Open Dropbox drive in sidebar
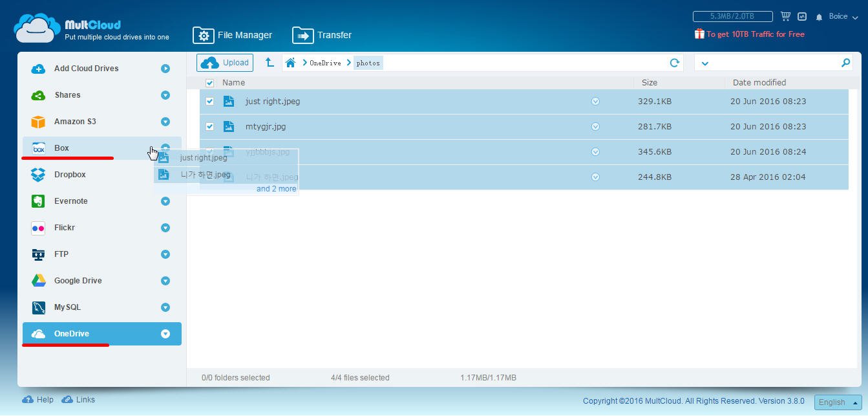Screen dimensions: 868x416 click(70, 175)
